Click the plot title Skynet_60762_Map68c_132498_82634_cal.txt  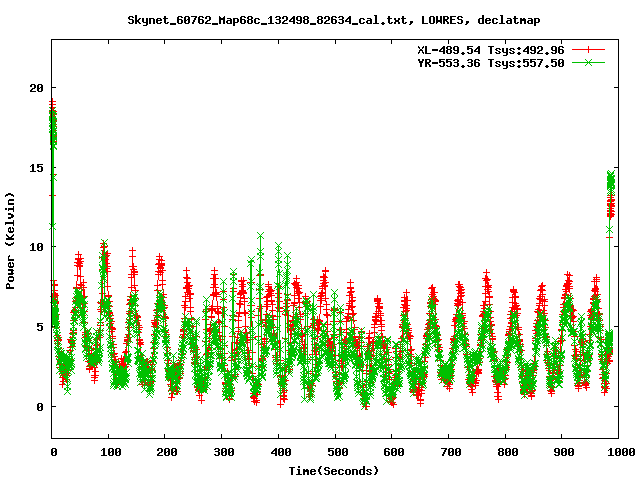tap(267, 20)
